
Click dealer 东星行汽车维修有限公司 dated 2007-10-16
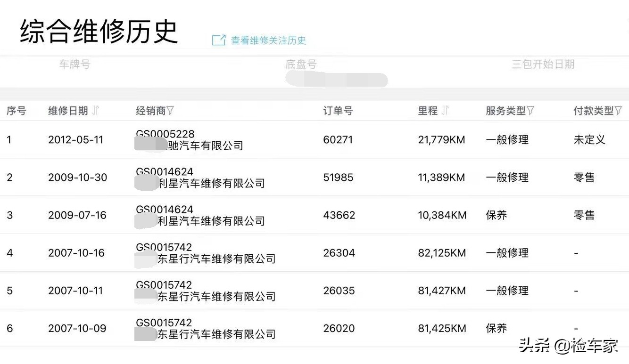pyautogui.click(x=216, y=259)
